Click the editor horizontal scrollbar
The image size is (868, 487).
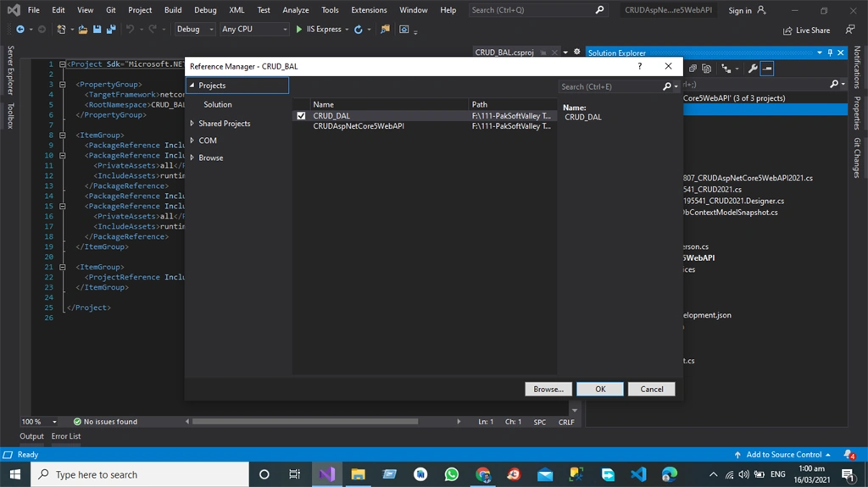click(x=305, y=422)
